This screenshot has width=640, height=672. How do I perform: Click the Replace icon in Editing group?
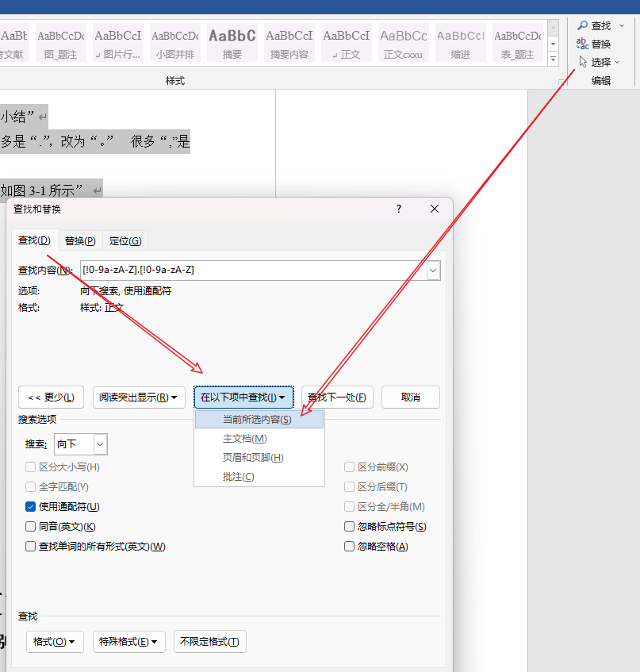(x=582, y=44)
